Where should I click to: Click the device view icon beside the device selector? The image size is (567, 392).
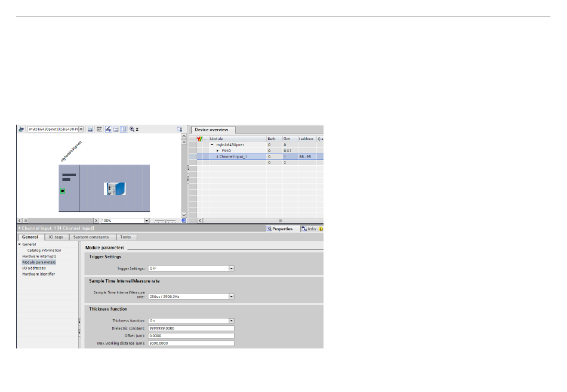click(x=90, y=129)
